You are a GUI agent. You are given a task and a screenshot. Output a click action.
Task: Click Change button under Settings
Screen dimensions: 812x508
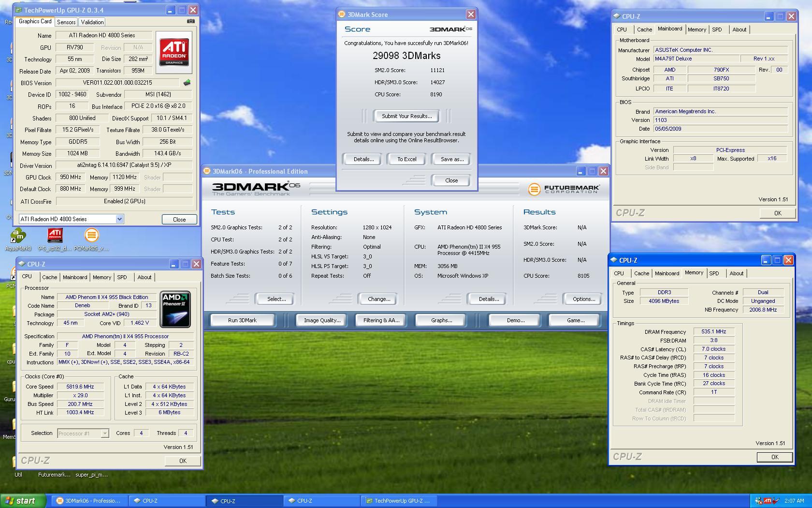coord(379,299)
